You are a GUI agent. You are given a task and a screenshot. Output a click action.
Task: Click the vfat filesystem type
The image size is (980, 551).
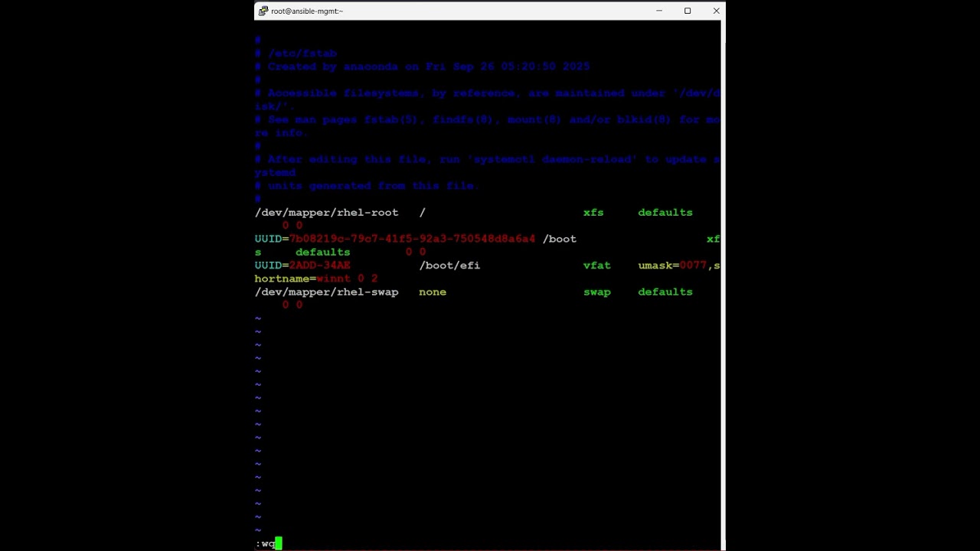click(x=597, y=266)
